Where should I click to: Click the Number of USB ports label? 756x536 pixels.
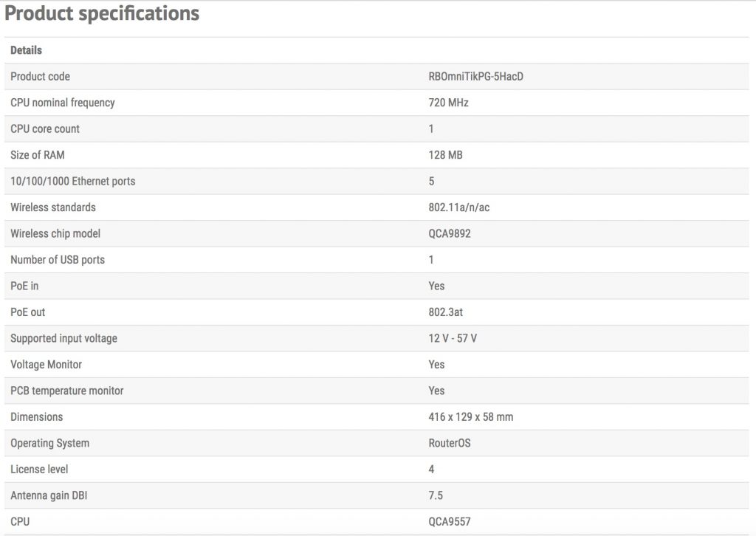58,260
